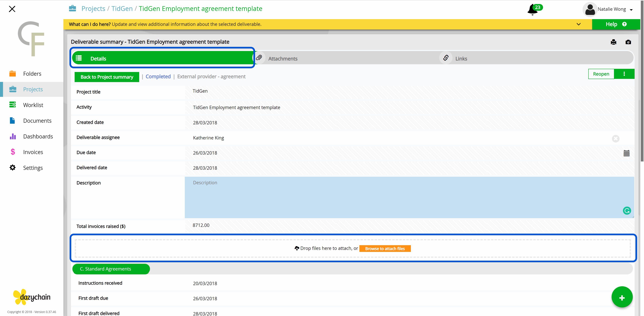Click the paperclip Attachments icon
This screenshot has height=316, width=644.
[x=259, y=58]
